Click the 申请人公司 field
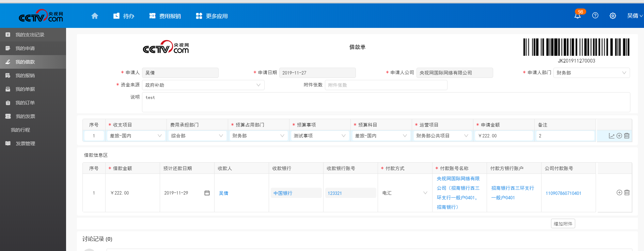 [x=455, y=73]
